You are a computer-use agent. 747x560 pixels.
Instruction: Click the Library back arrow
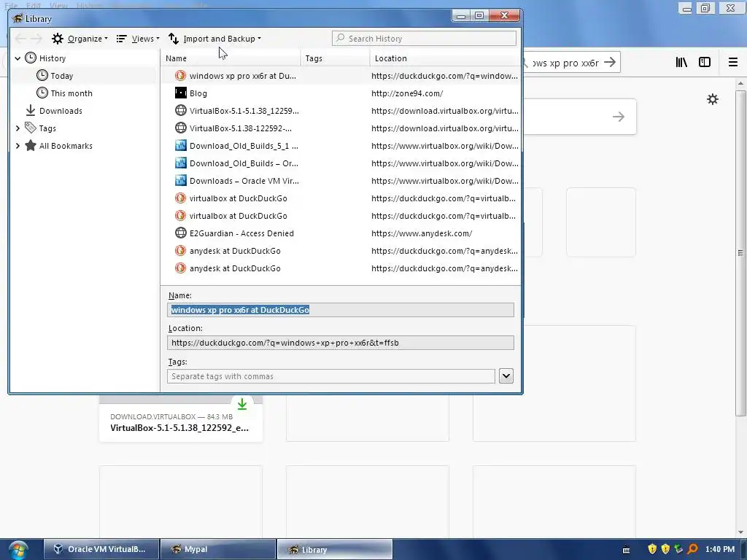[x=20, y=39]
